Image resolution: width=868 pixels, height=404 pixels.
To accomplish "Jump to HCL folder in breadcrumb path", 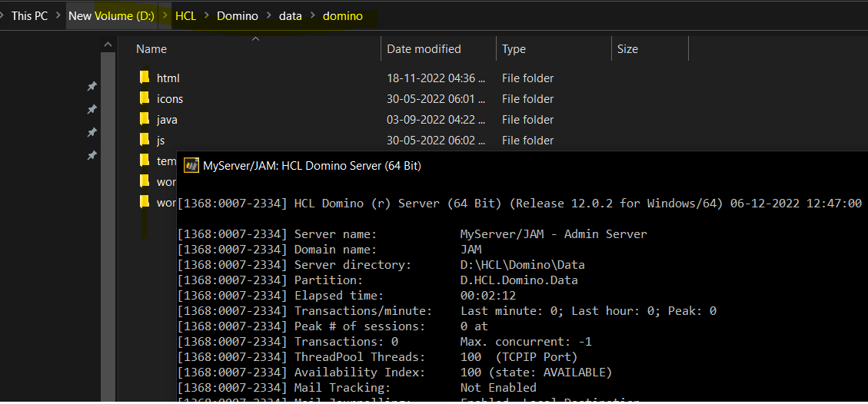I will 185,15.
